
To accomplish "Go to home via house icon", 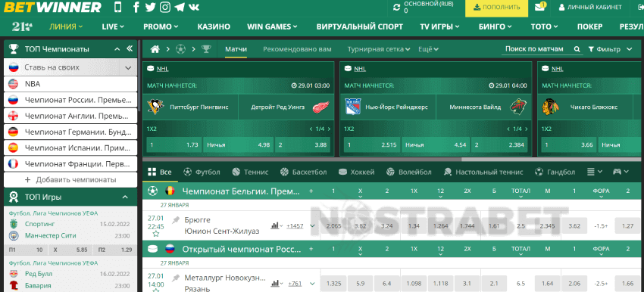I will [155, 49].
